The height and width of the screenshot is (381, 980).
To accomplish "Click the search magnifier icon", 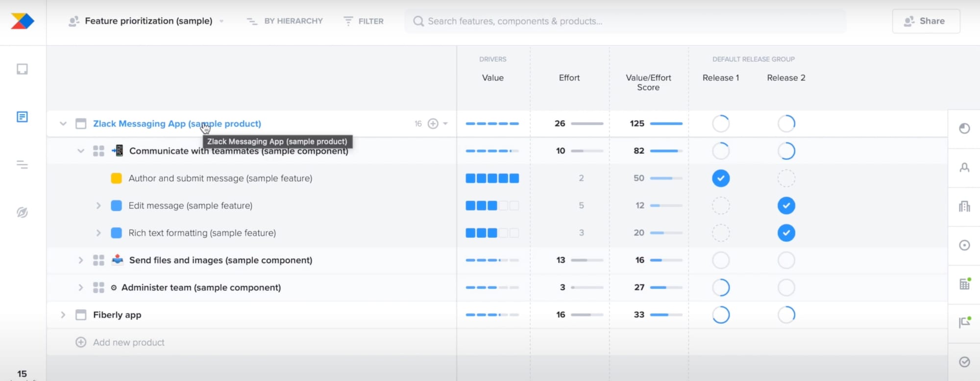I will click(418, 21).
